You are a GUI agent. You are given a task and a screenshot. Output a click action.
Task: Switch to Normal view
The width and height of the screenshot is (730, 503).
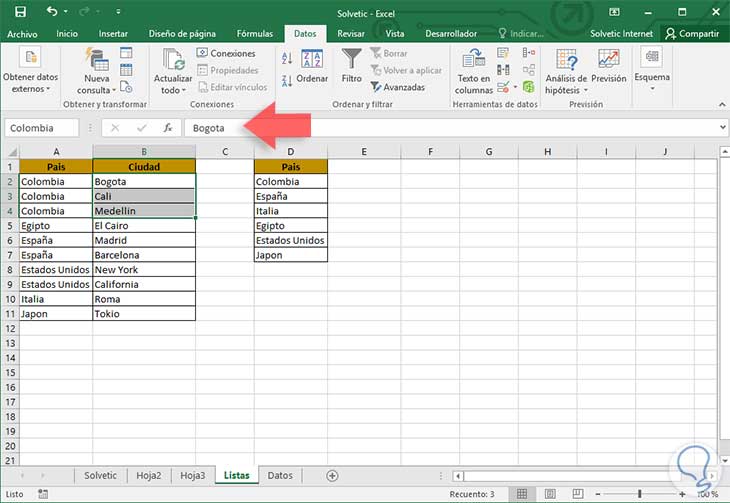coord(522,494)
